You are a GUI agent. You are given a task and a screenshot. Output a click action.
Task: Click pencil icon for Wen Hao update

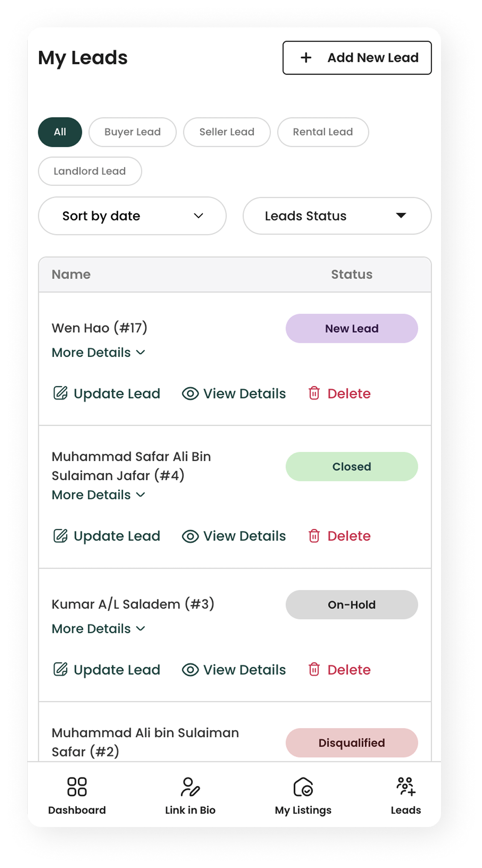[60, 393]
